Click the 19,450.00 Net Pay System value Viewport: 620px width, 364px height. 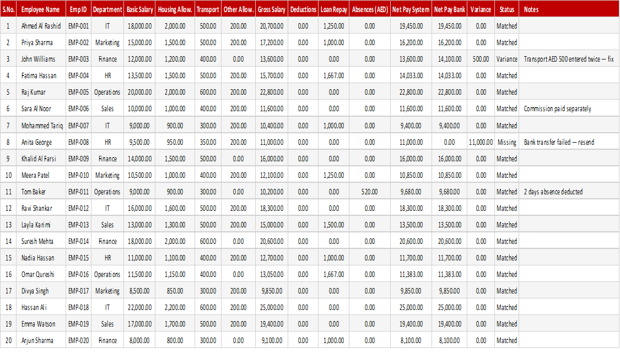pos(411,26)
